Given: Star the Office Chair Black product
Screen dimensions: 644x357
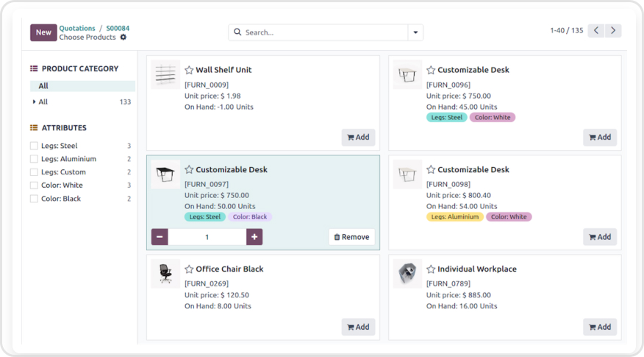Looking at the screenshot, I should 189,269.
